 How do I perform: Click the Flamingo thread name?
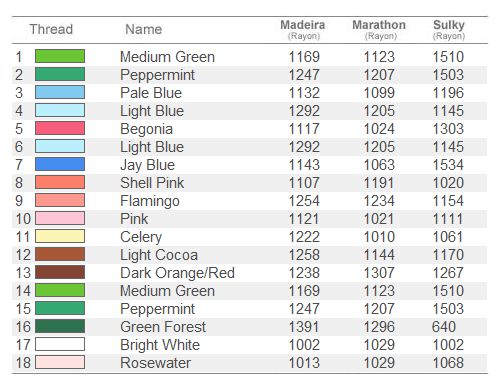pyautogui.click(x=150, y=201)
